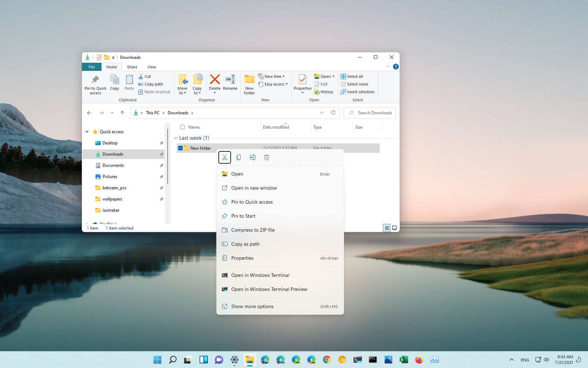588x368 pixels.
Task: Collapse the Last week group
Action: point(176,138)
